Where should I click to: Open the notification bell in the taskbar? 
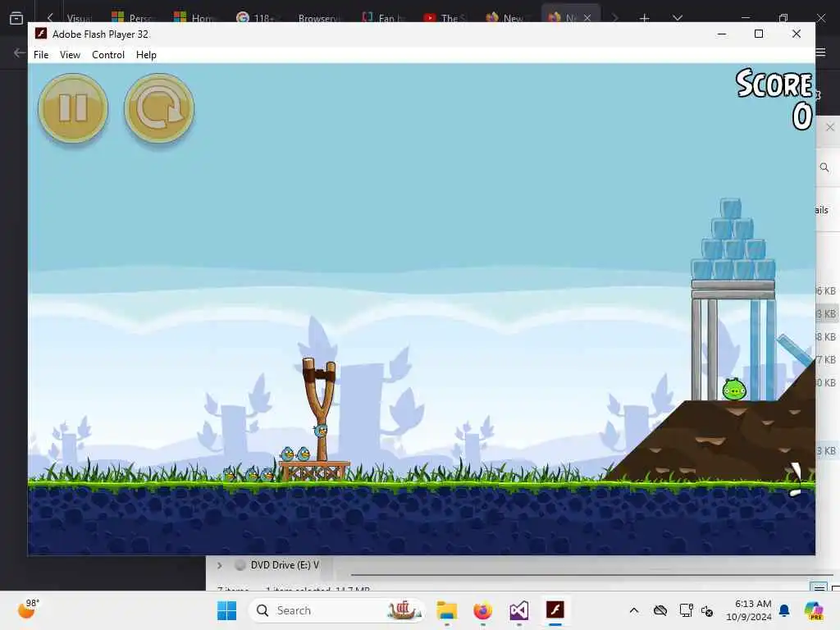(784, 610)
